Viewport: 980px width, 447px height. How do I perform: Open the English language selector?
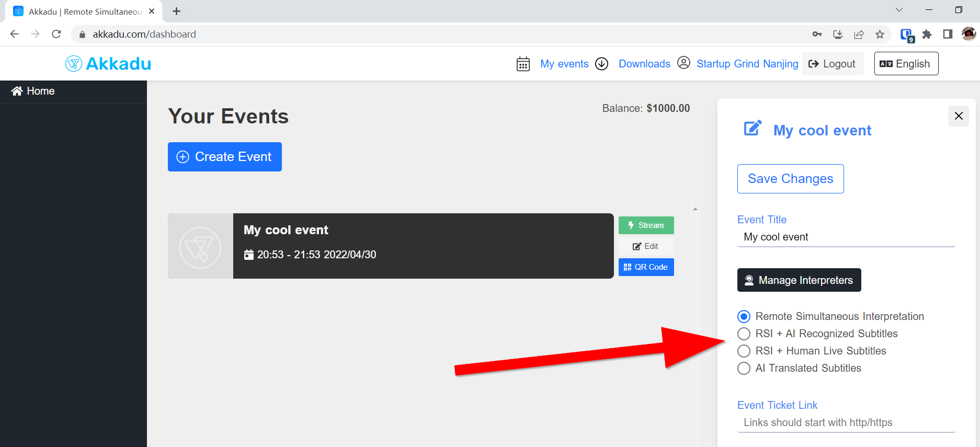(x=906, y=64)
